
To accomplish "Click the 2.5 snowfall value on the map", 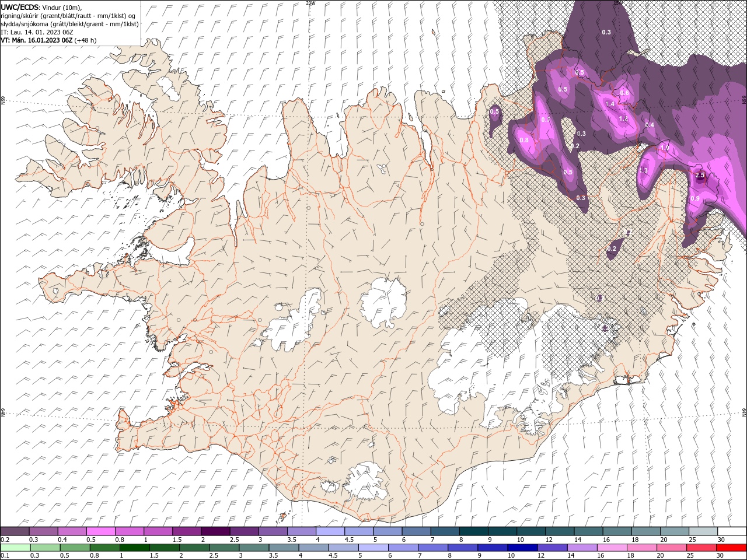I will click(x=700, y=176).
